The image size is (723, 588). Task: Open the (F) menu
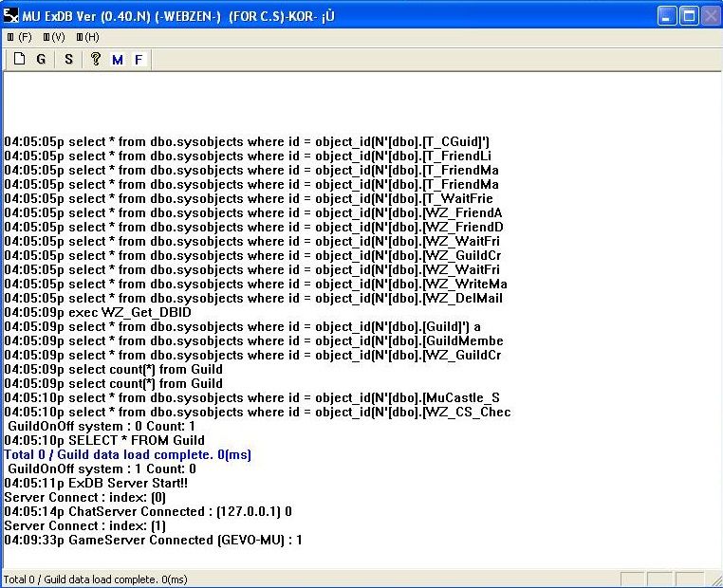19,37
